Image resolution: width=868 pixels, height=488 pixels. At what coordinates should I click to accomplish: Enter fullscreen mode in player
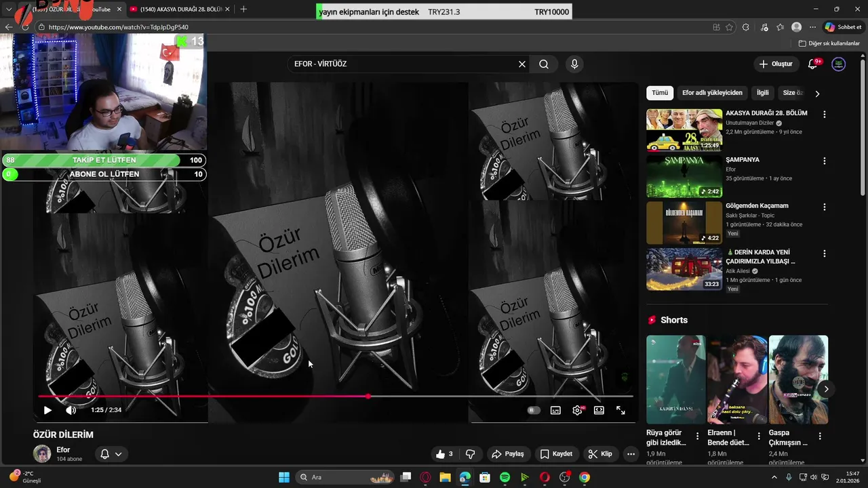click(x=620, y=410)
